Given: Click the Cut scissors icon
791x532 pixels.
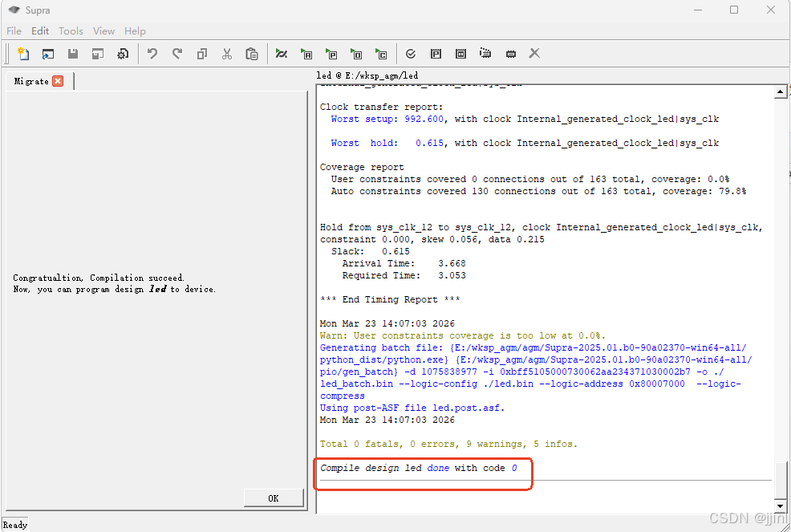Looking at the screenshot, I should click(227, 54).
